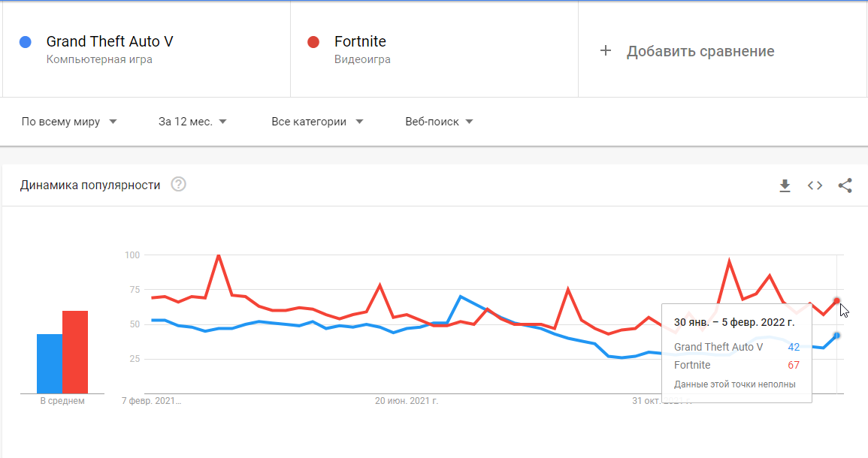Click the blue Grand Theft Auto V dot
The width and height of the screenshot is (868, 458).
(x=26, y=42)
